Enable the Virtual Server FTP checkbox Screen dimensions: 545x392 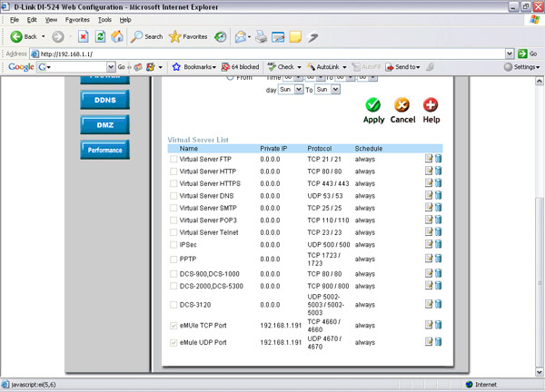point(174,159)
